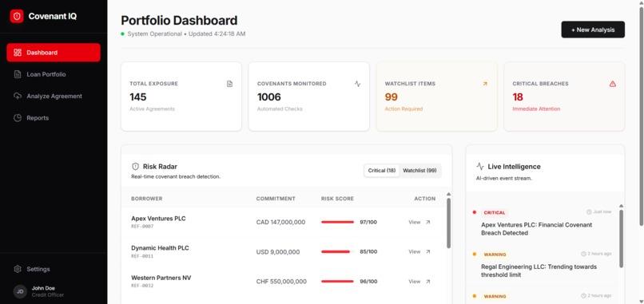
Task: Click the Total Exposure document icon
Action: 229,84
